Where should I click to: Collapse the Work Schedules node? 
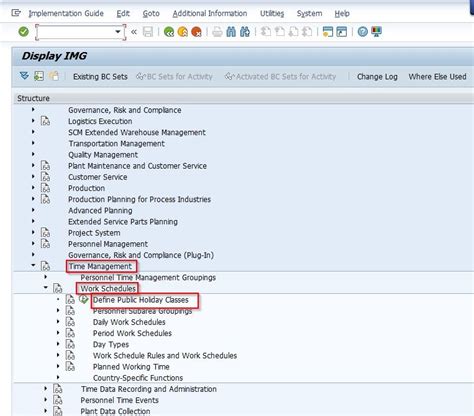46,288
